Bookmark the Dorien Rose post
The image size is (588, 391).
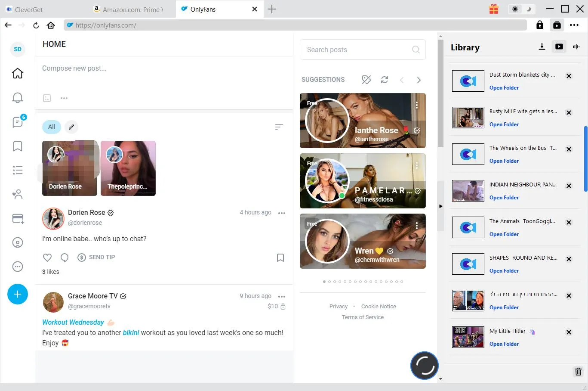point(280,258)
